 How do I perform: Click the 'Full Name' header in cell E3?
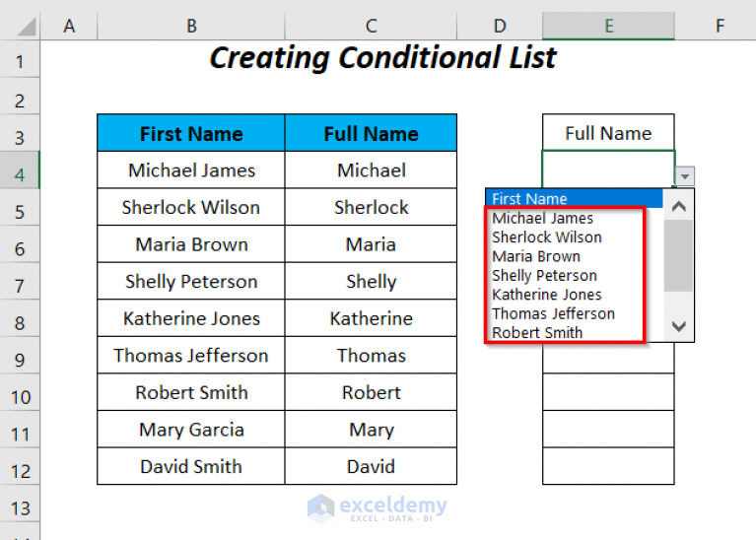608,133
